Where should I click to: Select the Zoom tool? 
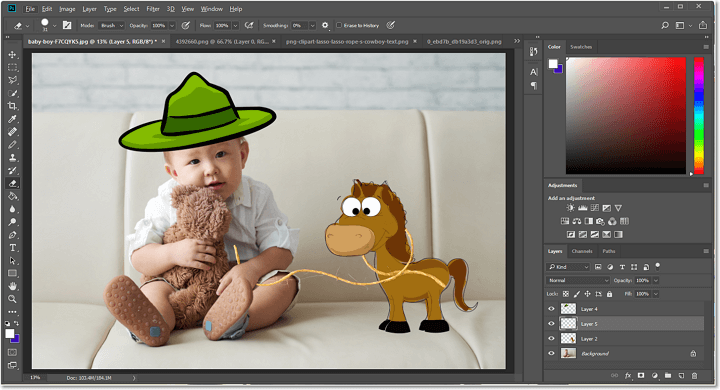click(12, 299)
